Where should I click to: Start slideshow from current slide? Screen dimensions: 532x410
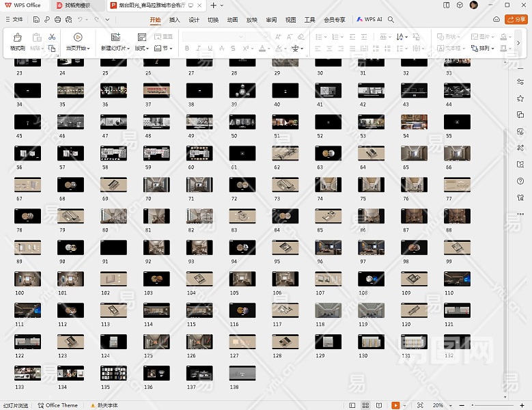pos(78,38)
